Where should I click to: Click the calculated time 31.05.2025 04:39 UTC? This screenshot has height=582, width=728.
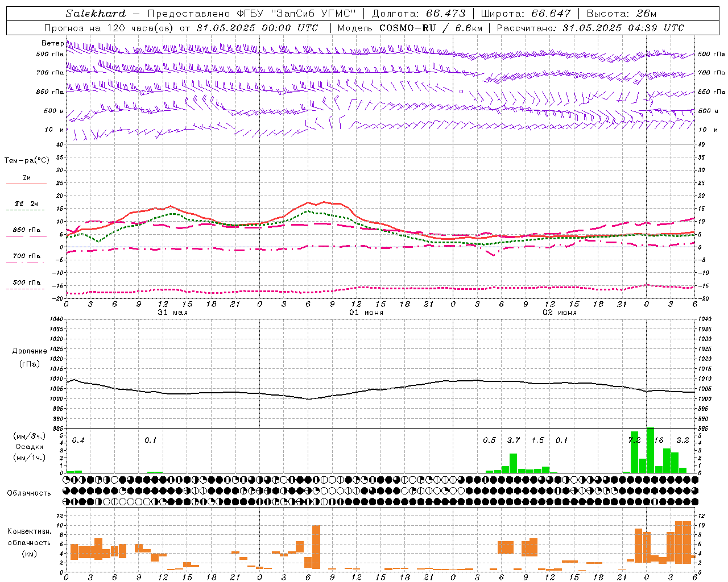pyautogui.click(x=623, y=28)
